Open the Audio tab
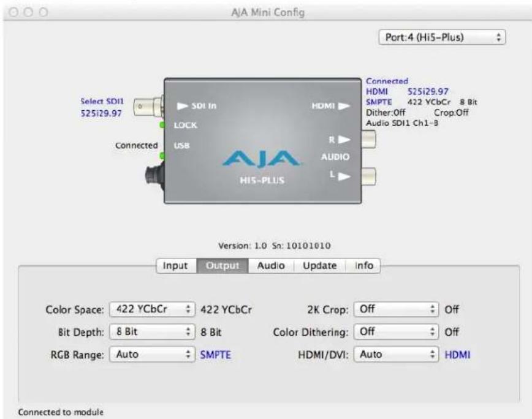Screen dimensions: 532x419 coord(271,266)
